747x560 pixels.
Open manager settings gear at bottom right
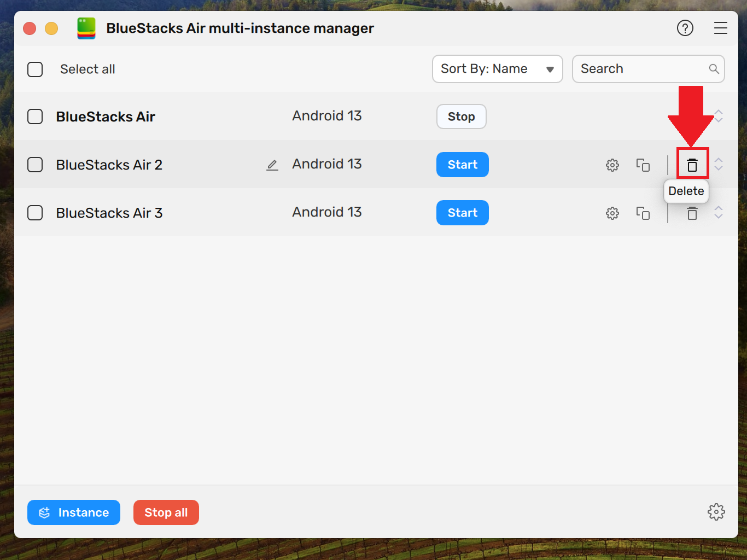coord(716,512)
